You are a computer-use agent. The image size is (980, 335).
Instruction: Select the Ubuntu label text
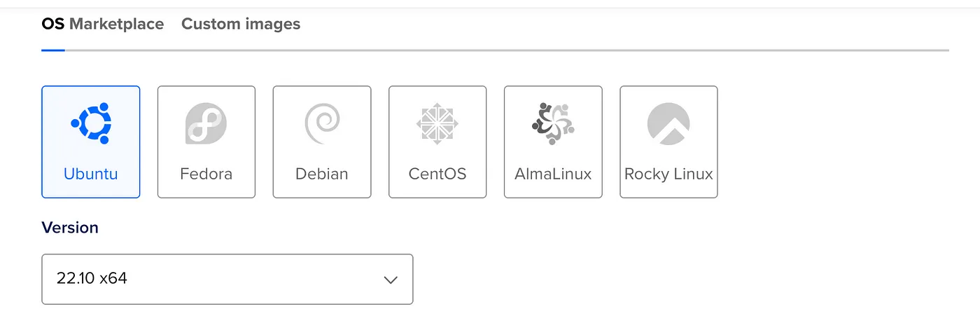(x=91, y=174)
